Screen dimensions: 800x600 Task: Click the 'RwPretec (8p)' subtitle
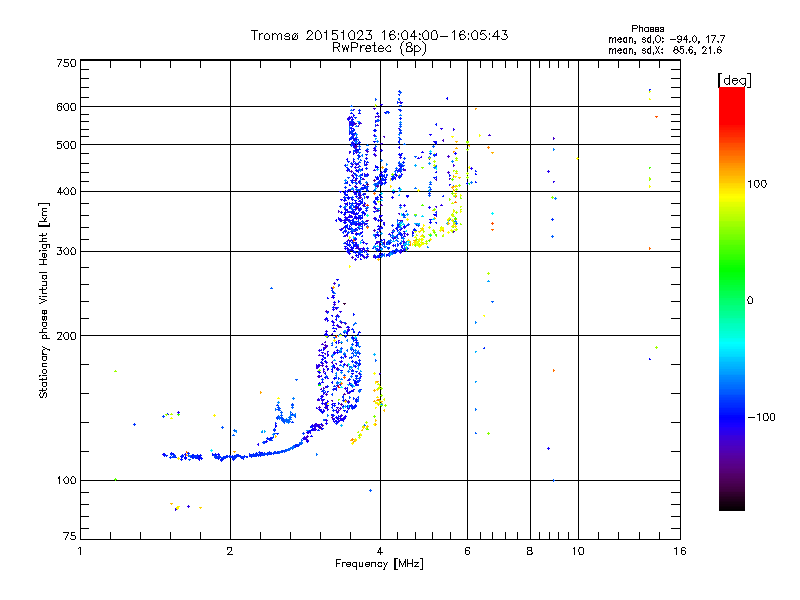379,48
